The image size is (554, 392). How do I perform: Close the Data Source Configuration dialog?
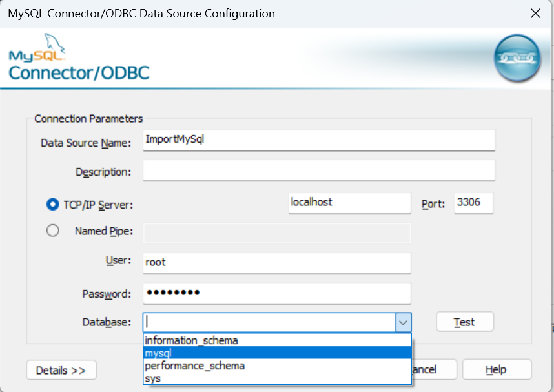click(x=535, y=14)
